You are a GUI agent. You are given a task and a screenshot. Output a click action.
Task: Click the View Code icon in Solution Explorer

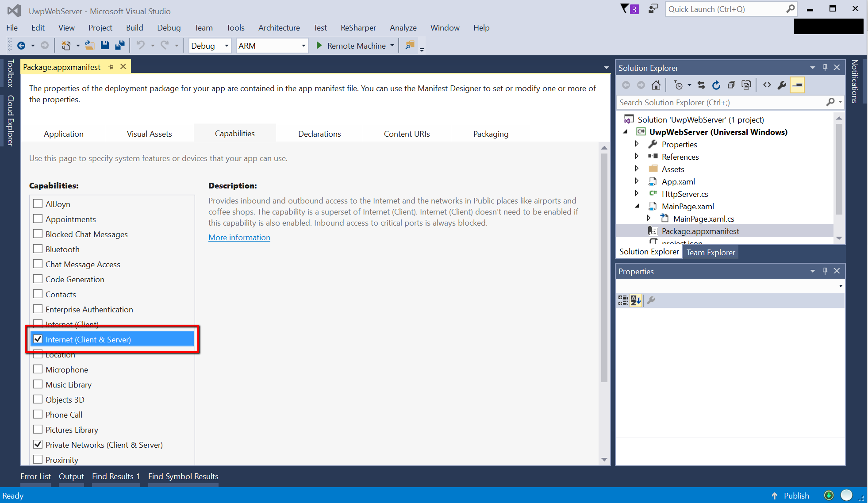767,85
